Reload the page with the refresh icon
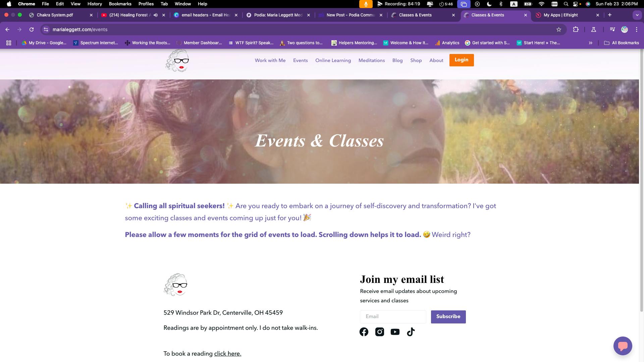 coord(32,29)
